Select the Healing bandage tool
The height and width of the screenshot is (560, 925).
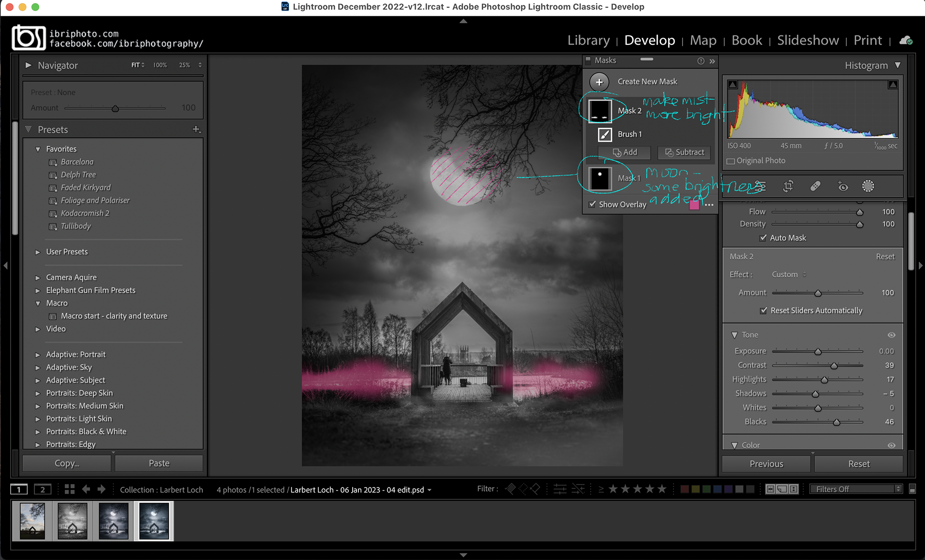click(815, 186)
